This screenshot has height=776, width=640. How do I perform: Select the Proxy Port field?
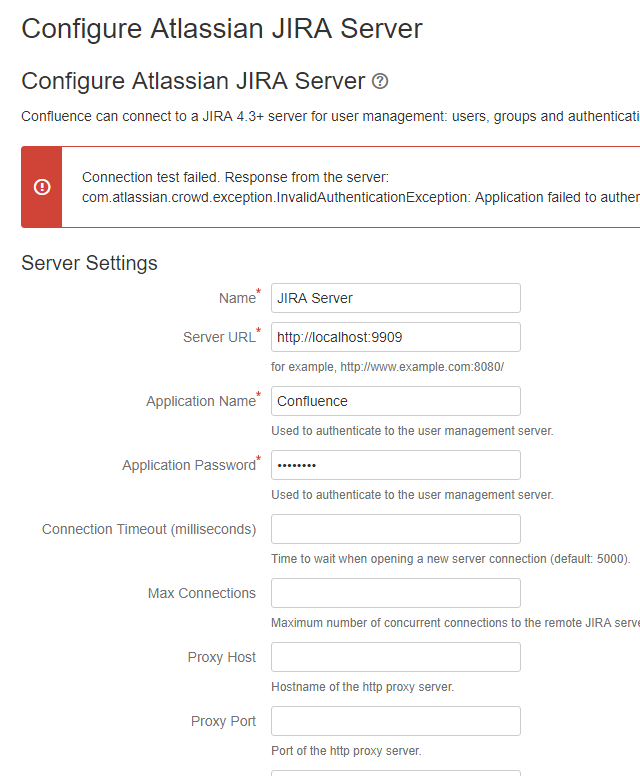pos(395,721)
